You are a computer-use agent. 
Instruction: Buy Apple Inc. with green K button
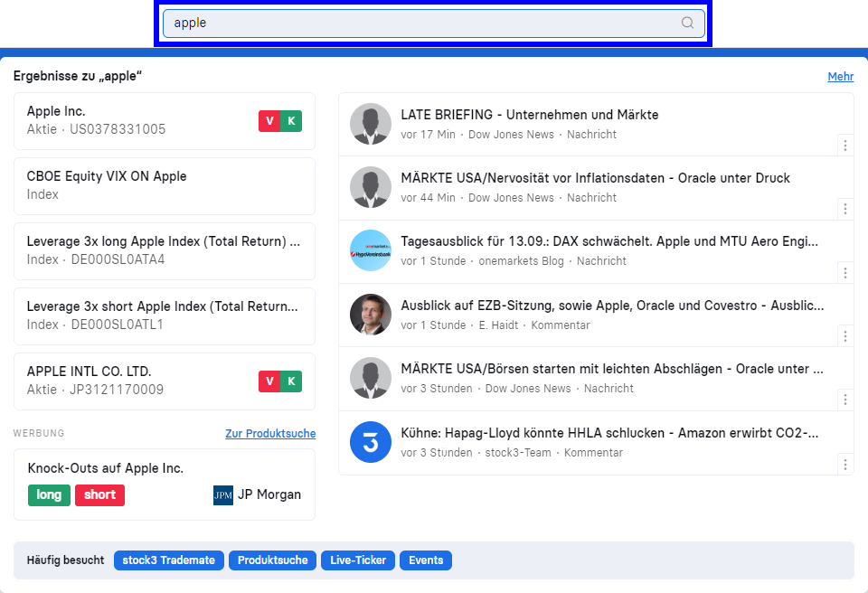click(291, 121)
